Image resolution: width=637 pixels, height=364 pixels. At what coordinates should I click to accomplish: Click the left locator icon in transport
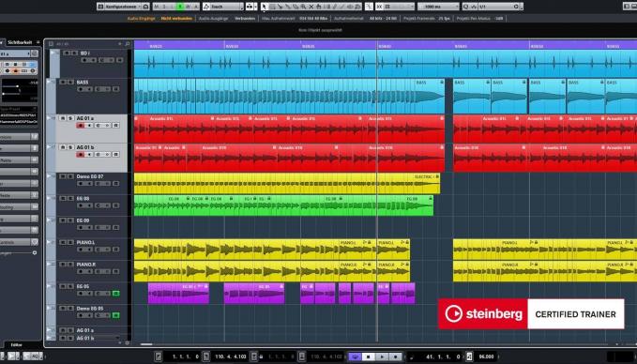158,356
